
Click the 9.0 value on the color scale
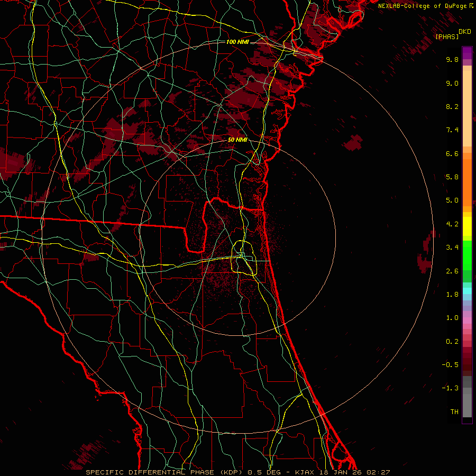(x=452, y=83)
